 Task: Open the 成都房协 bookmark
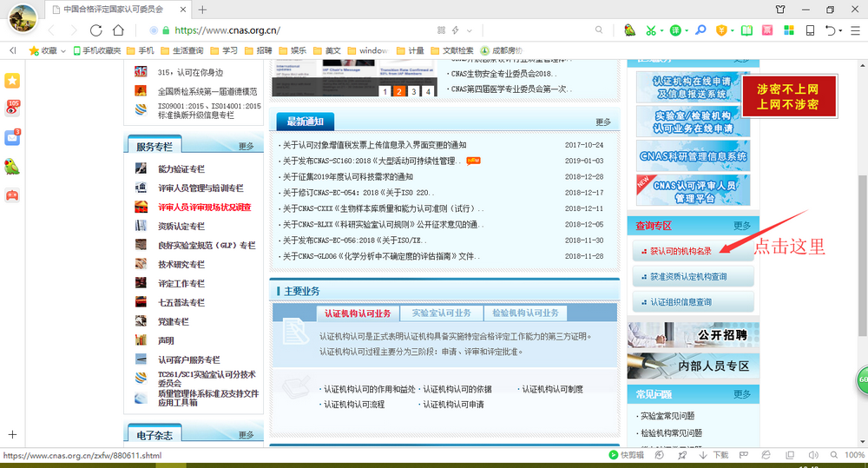point(502,50)
